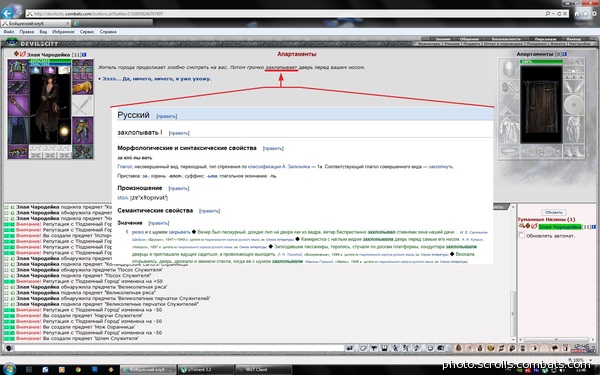Click the horizontal scrollbar under the player list
Screen dimensions: 600x375
pos(555,339)
